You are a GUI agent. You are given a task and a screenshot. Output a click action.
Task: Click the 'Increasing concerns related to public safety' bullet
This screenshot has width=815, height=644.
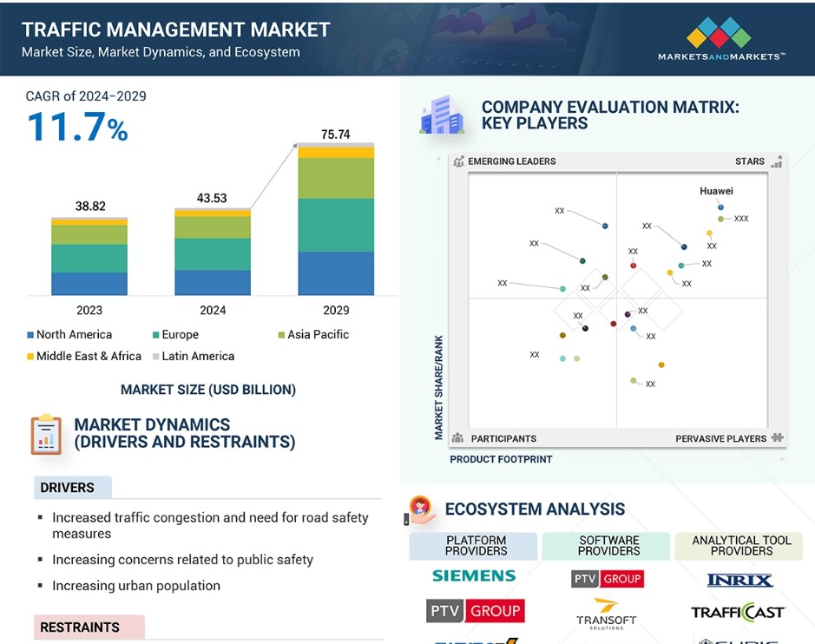click(x=182, y=560)
